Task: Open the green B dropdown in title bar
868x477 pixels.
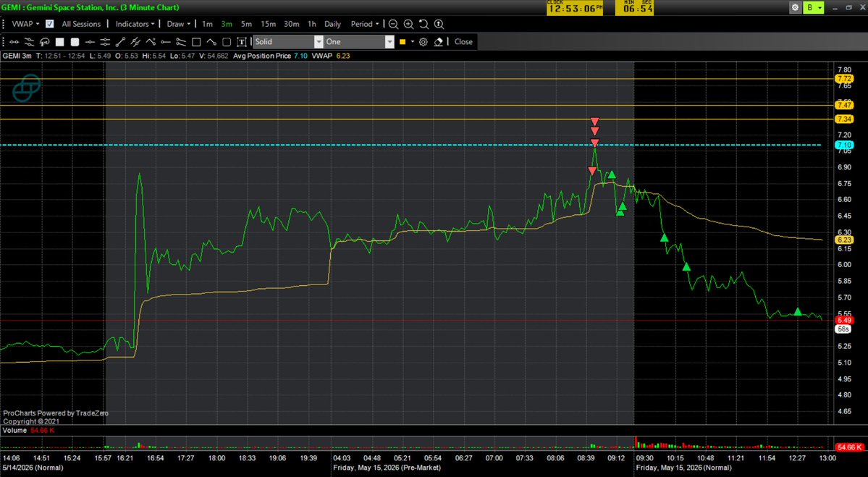Action: click(814, 8)
